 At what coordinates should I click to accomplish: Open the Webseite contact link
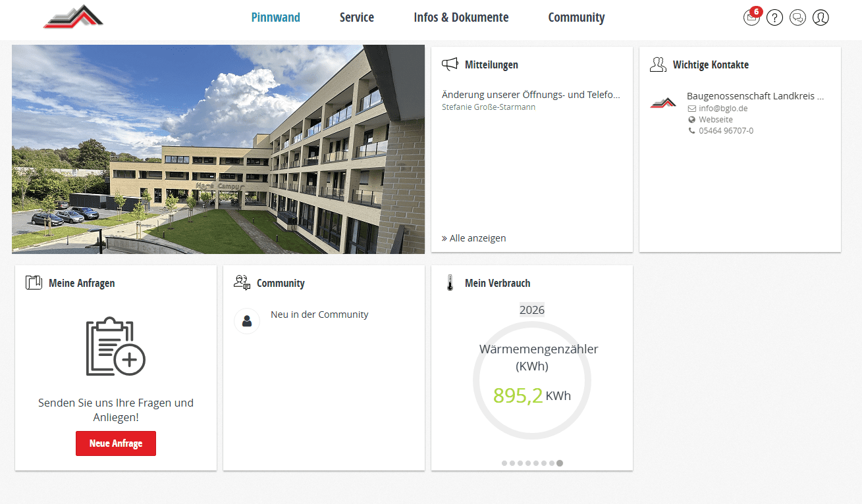tap(715, 120)
